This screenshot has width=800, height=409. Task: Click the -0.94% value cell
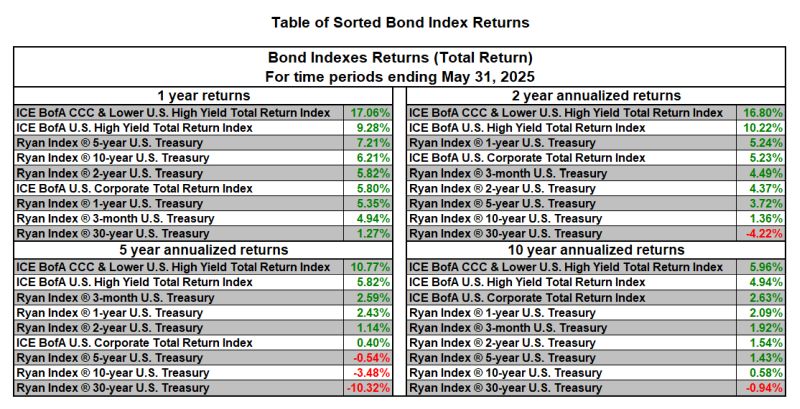tap(765, 387)
